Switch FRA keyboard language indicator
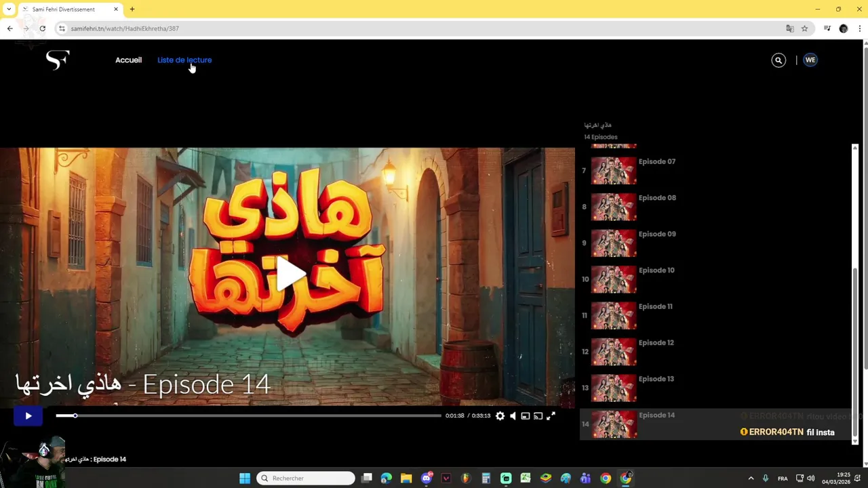The width and height of the screenshot is (868, 488). pyautogui.click(x=783, y=479)
